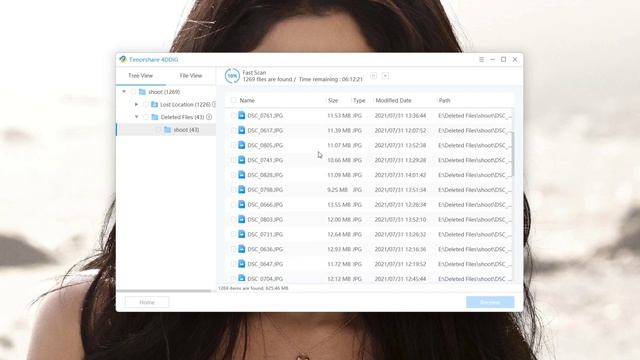Click the 1269 items found status text
This screenshot has height=360, width=640.
pos(253,288)
